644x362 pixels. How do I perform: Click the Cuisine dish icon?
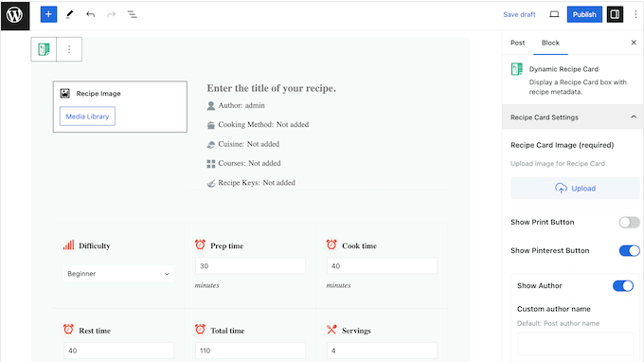pos(210,144)
